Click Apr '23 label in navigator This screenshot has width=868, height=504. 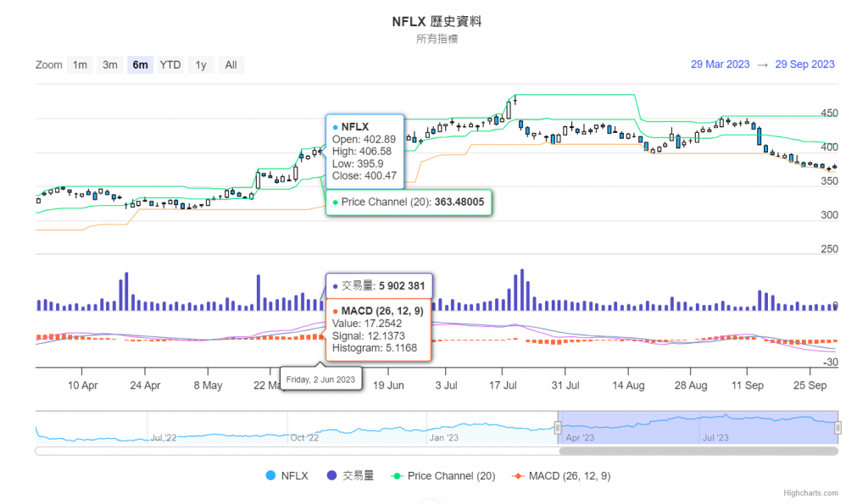click(580, 438)
